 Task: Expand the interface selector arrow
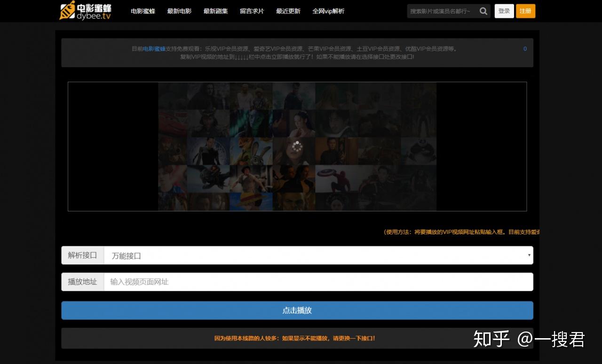pyautogui.click(x=529, y=255)
